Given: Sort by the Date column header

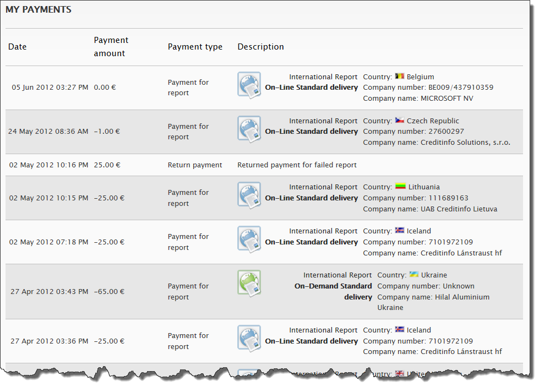Looking at the screenshot, I should [x=18, y=47].
